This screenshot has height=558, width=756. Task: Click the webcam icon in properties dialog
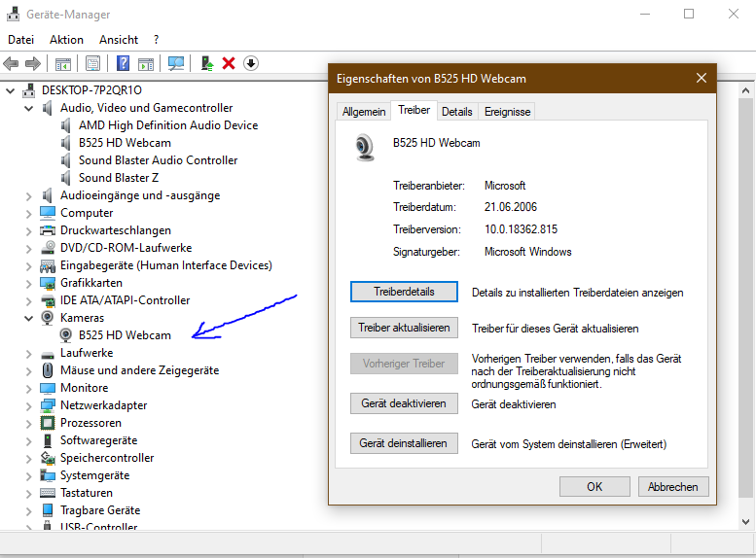point(365,147)
